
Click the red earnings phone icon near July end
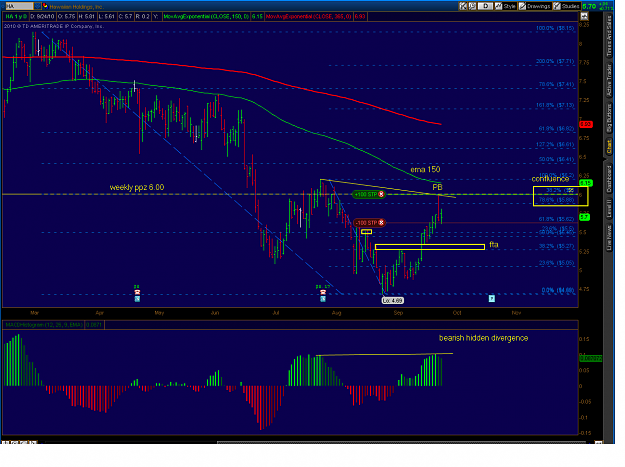click(323, 292)
